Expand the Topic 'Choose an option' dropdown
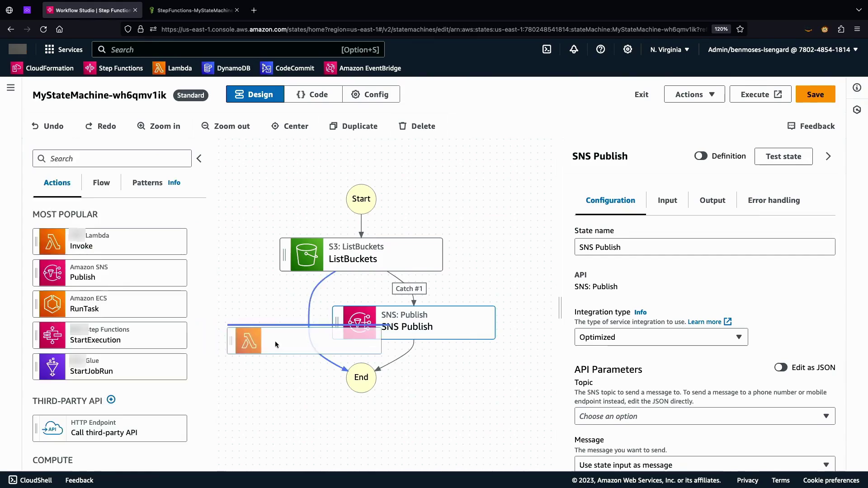This screenshot has width=868, height=488. coord(704,416)
